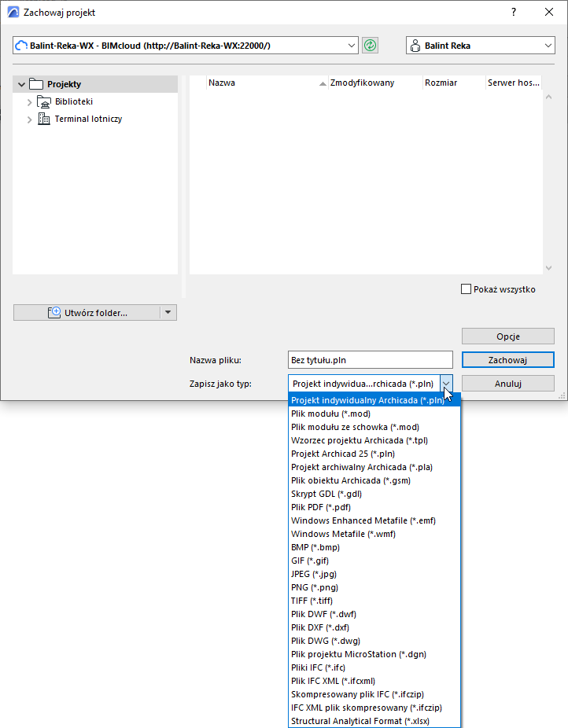The width and height of the screenshot is (568, 728).
Task: Open the Balint Reka account dropdown
Action: tap(548, 45)
